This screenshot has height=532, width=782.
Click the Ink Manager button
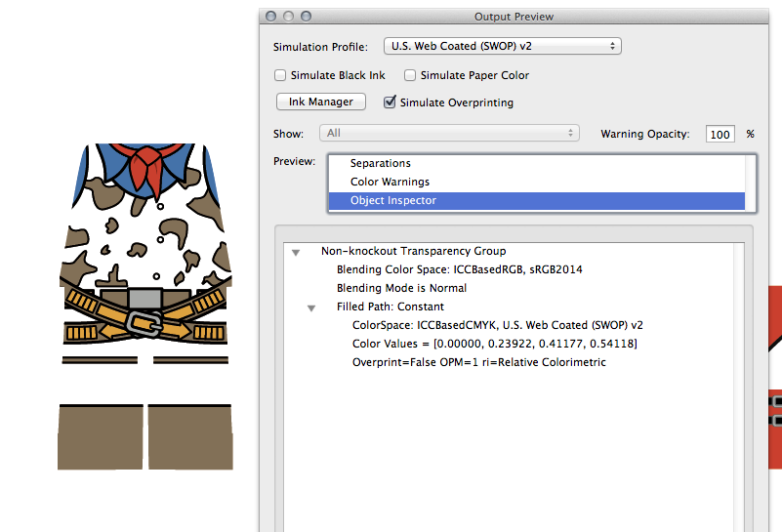[321, 102]
